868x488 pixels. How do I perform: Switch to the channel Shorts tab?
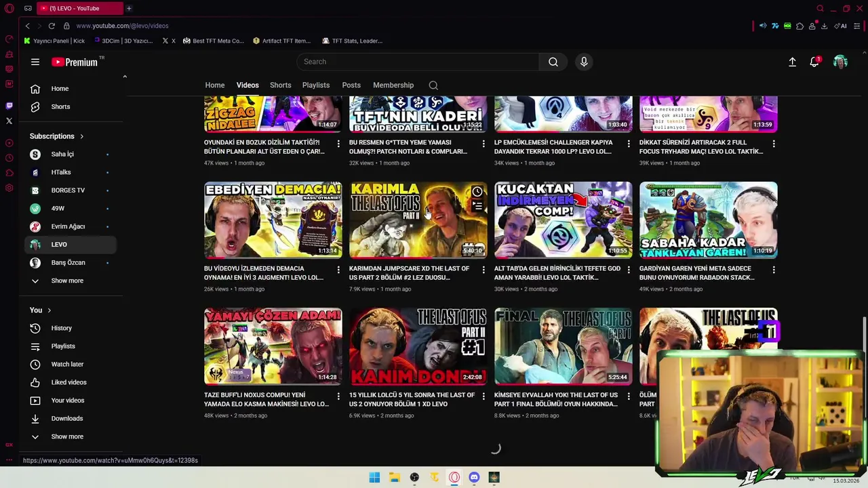(281, 85)
